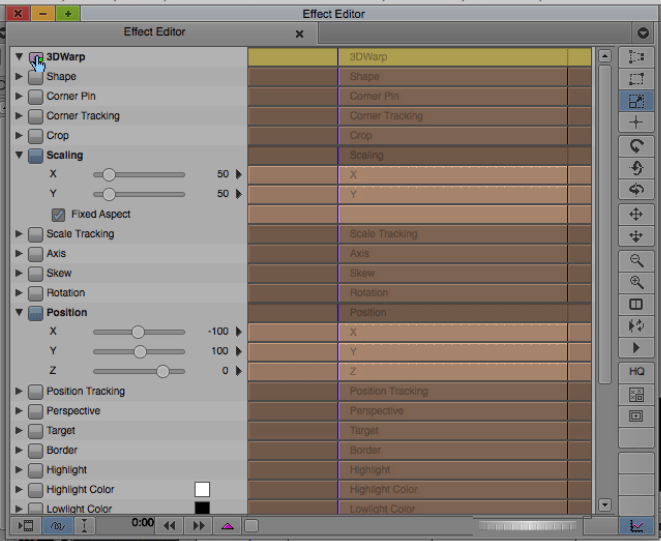Click the dual split view icon
Image resolution: width=661 pixels, height=541 pixels.
tap(636, 304)
